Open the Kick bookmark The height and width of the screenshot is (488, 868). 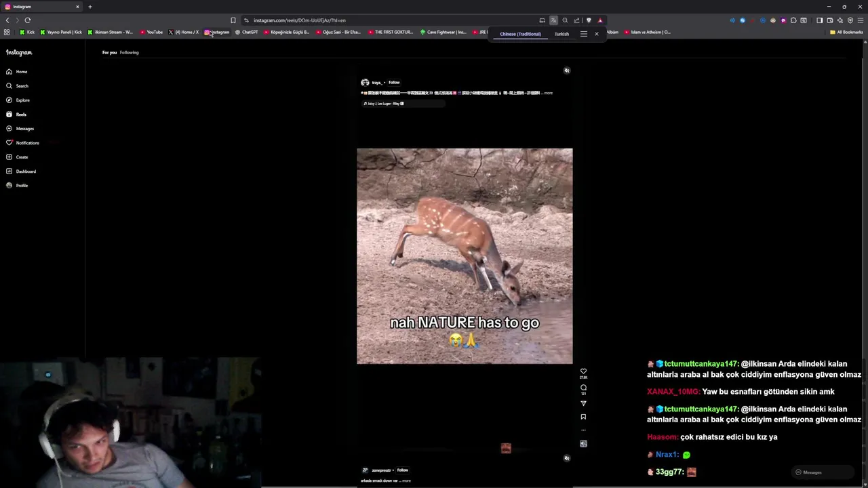[27, 32]
